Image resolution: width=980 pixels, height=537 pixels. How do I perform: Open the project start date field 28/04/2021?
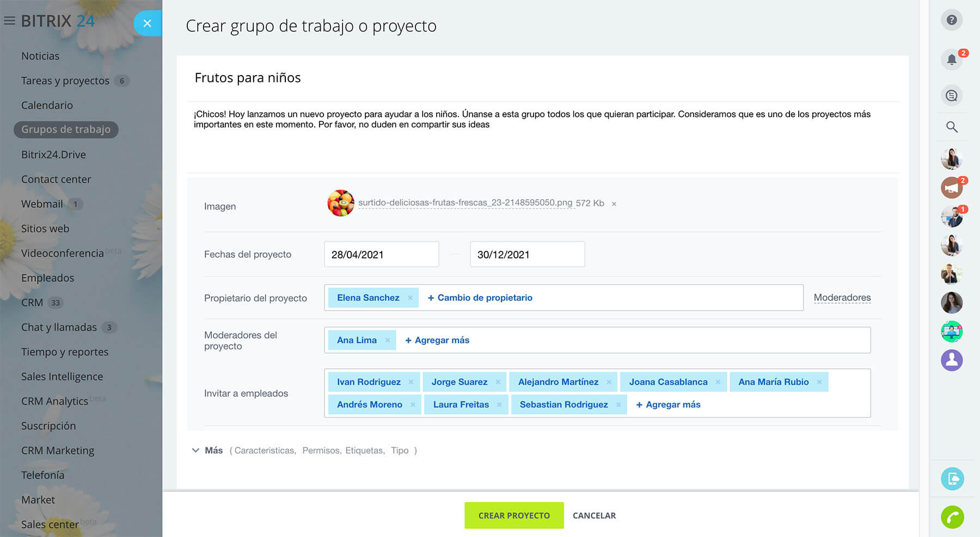[381, 255]
